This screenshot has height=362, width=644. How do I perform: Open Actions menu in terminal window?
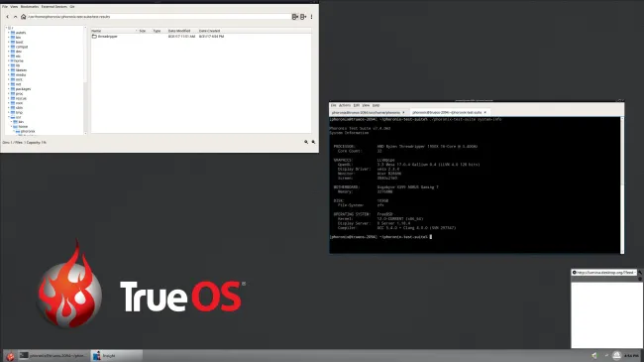pyautogui.click(x=345, y=105)
